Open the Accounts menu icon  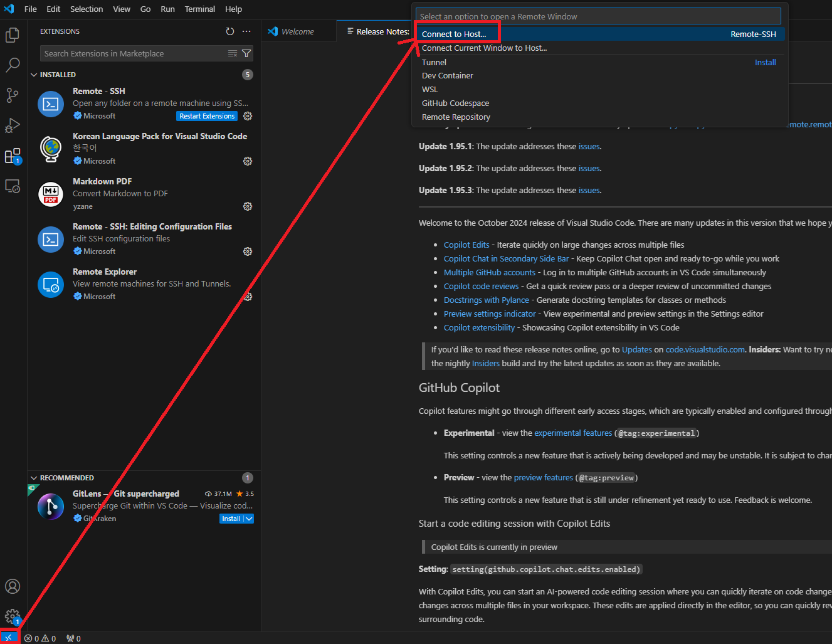click(13, 586)
